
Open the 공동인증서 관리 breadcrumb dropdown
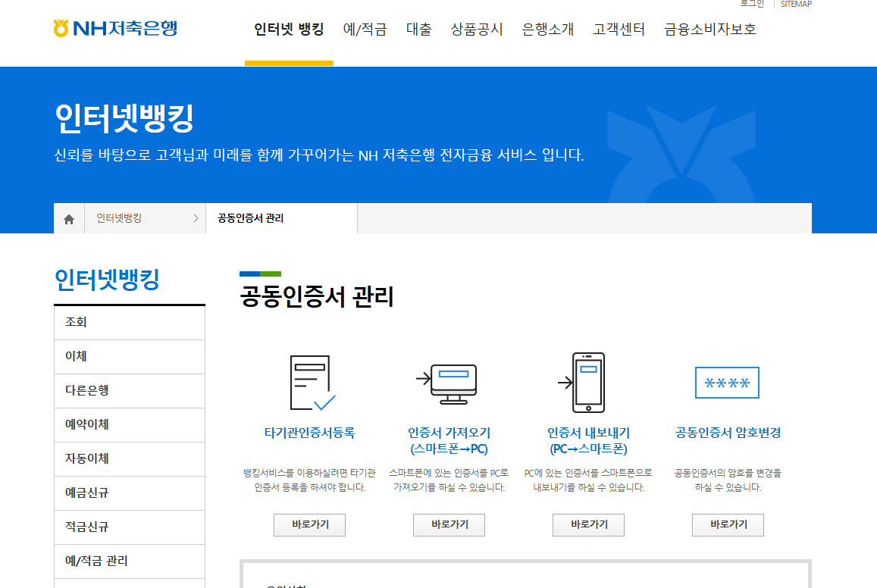(x=281, y=218)
